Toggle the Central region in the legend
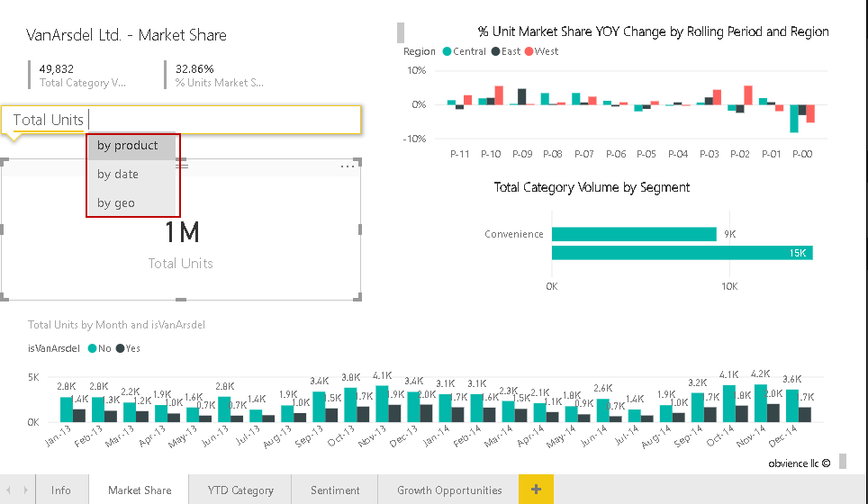Screen dimensions: 868x504 (464, 51)
